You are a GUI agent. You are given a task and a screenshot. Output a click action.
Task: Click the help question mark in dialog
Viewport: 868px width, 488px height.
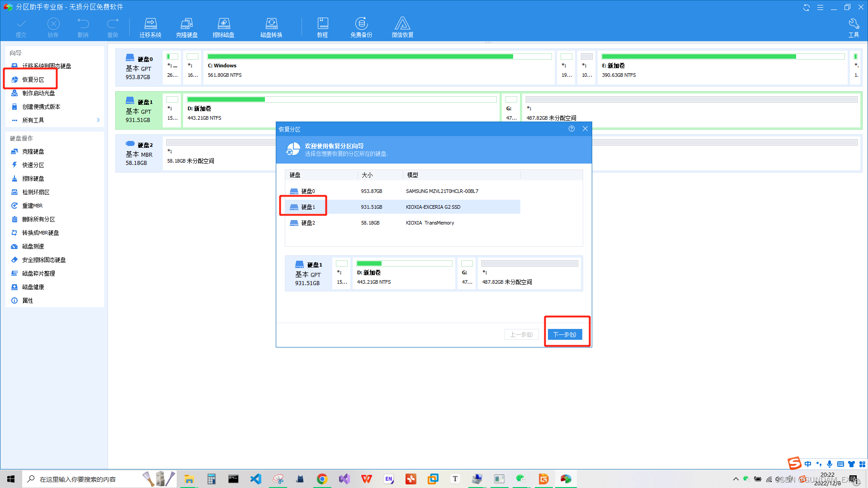click(x=571, y=129)
